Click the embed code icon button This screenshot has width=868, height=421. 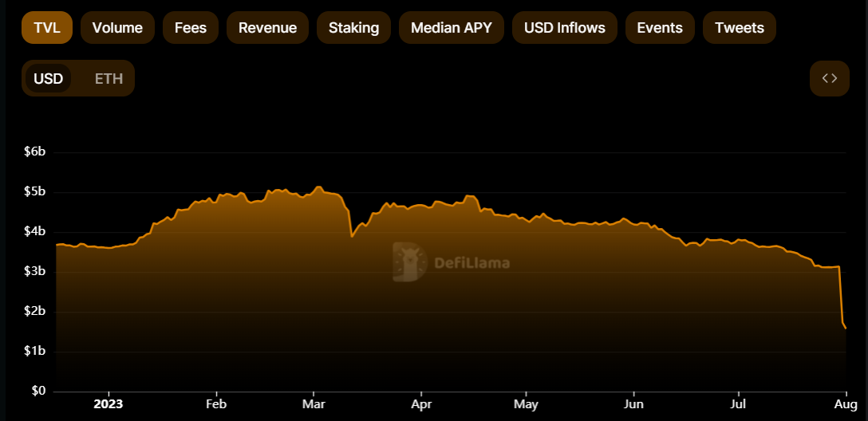coord(829,79)
